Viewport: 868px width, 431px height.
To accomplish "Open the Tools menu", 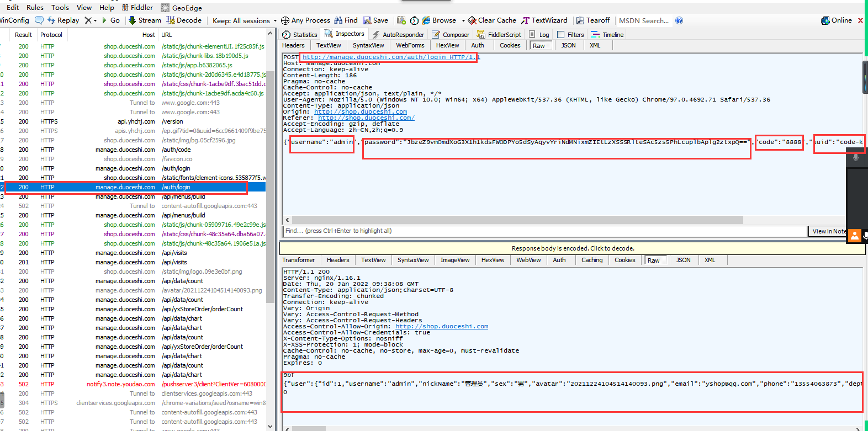I will [60, 7].
